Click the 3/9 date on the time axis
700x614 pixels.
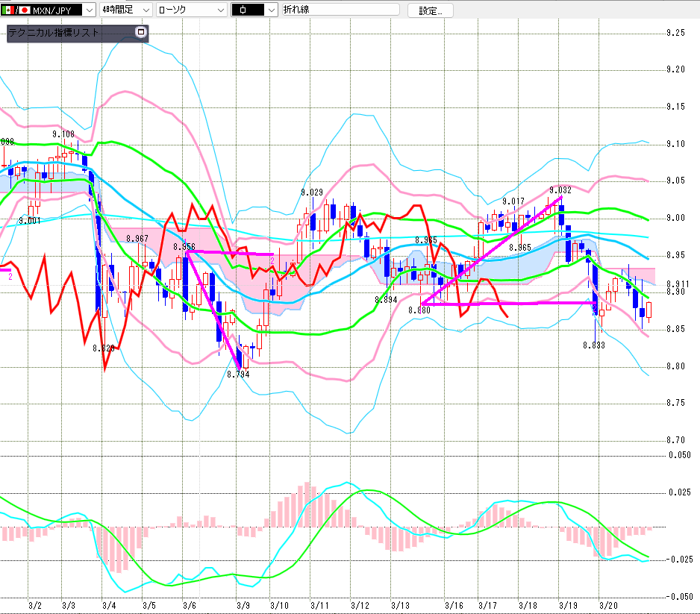click(x=243, y=605)
